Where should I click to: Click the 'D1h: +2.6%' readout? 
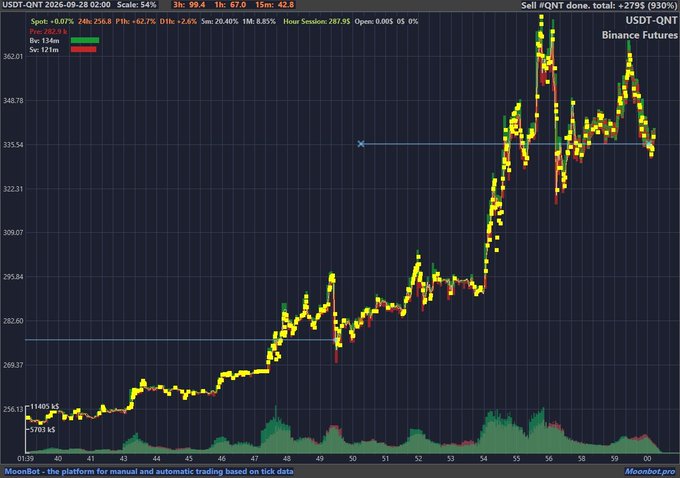pos(178,21)
